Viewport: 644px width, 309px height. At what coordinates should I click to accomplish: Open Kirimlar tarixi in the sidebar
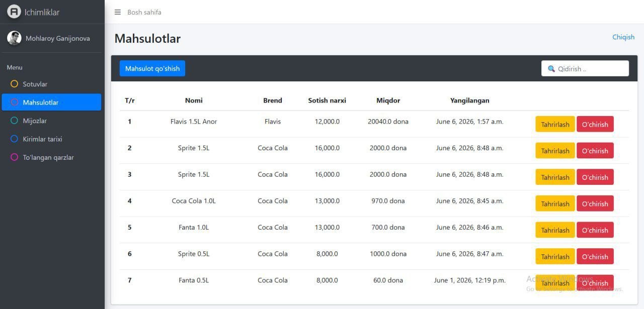51,139
